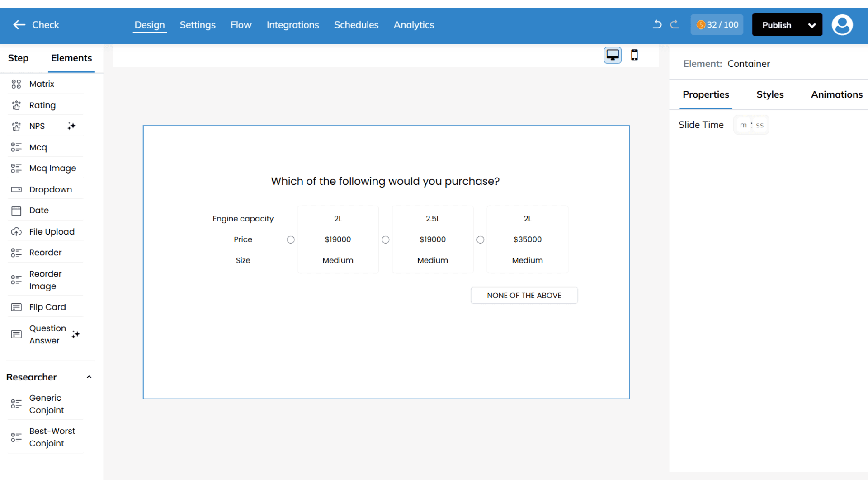Image resolution: width=868 pixels, height=488 pixels.
Task: Click the back arrow beside Check
Action: pos(19,25)
